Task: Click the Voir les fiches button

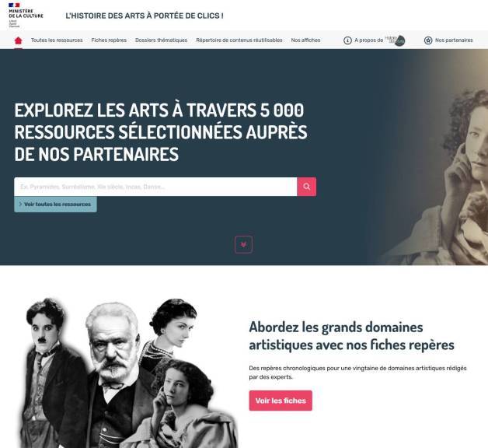Action: (x=281, y=401)
